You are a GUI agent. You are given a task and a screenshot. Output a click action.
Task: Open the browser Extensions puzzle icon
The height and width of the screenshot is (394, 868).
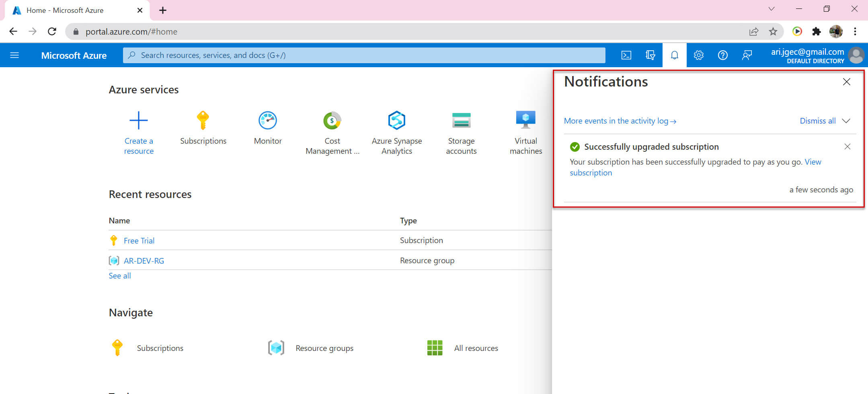coord(816,31)
